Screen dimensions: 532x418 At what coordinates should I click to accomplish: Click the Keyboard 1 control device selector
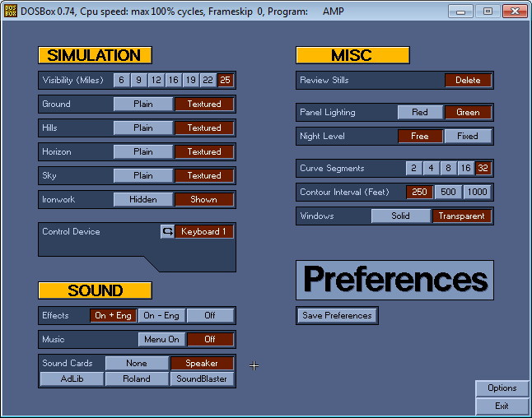[x=204, y=232]
